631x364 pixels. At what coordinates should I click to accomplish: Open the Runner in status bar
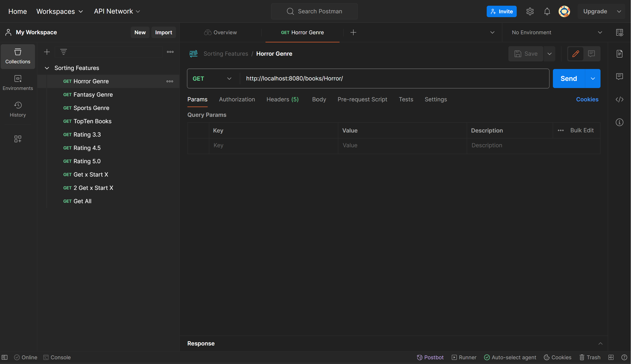click(464, 358)
